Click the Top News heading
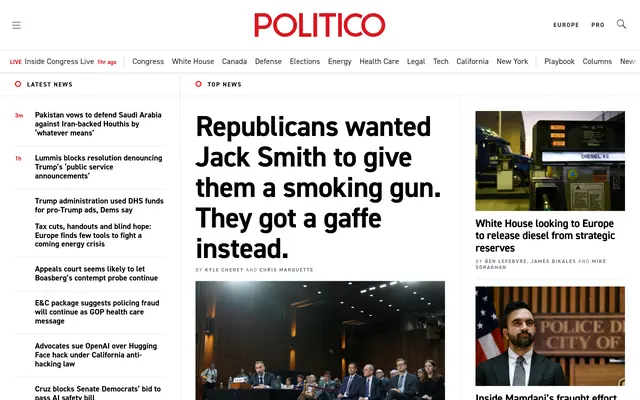 click(x=224, y=84)
